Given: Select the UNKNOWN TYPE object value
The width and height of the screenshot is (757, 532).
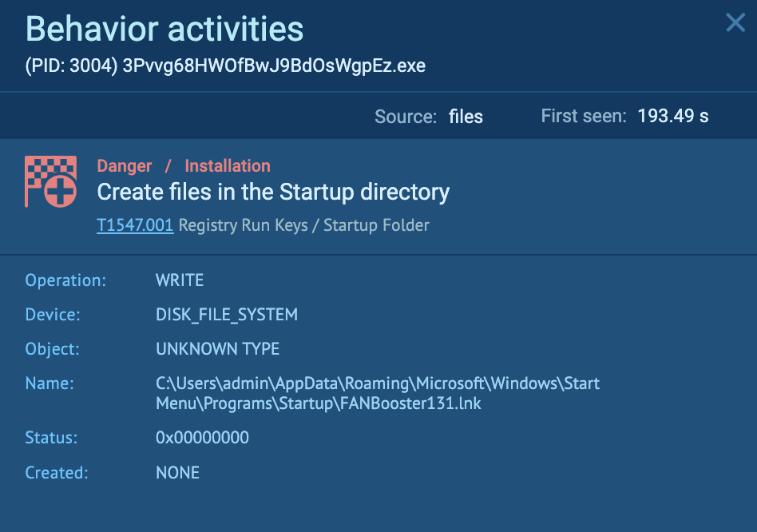Looking at the screenshot, I should 217,349.
